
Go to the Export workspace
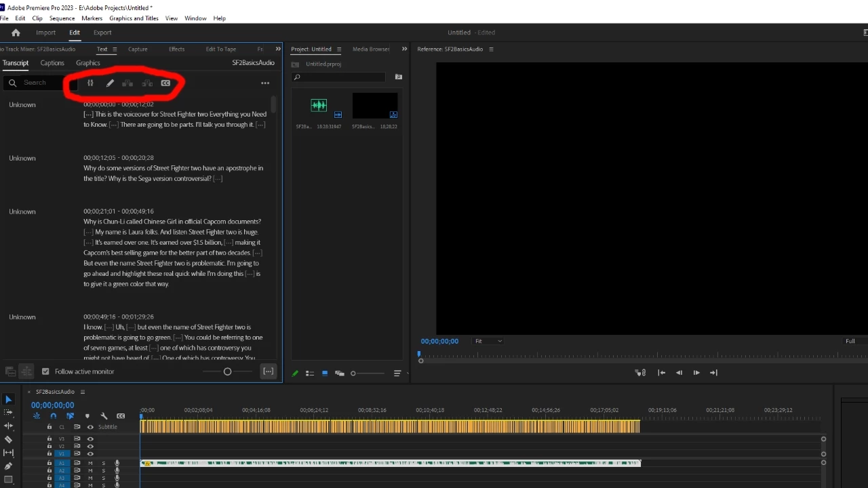coord(102,33)
